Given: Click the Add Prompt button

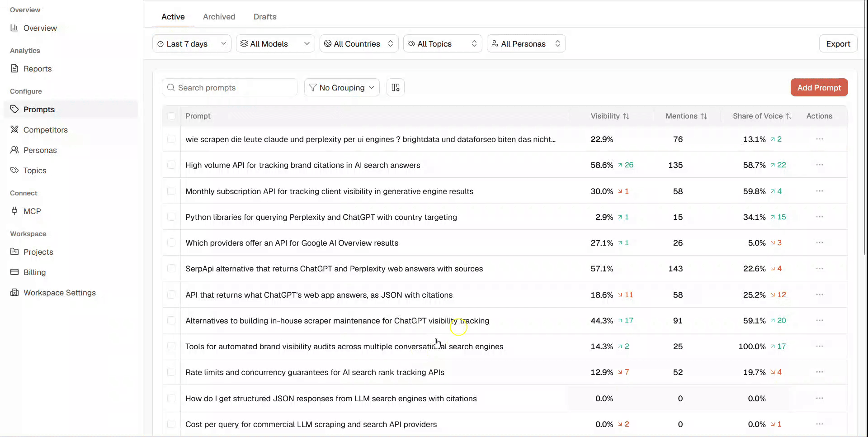Looking at the screenshot, I should click(x=819, y=88).
